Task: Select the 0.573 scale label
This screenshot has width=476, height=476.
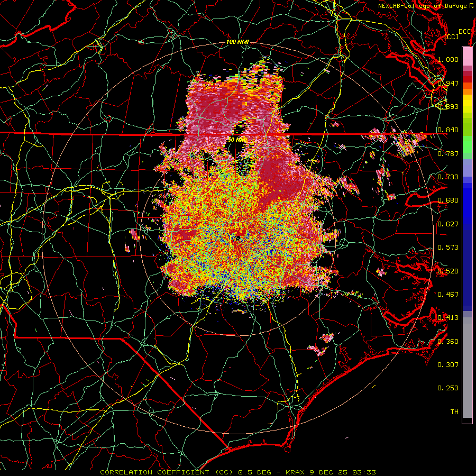Action: 448,248
